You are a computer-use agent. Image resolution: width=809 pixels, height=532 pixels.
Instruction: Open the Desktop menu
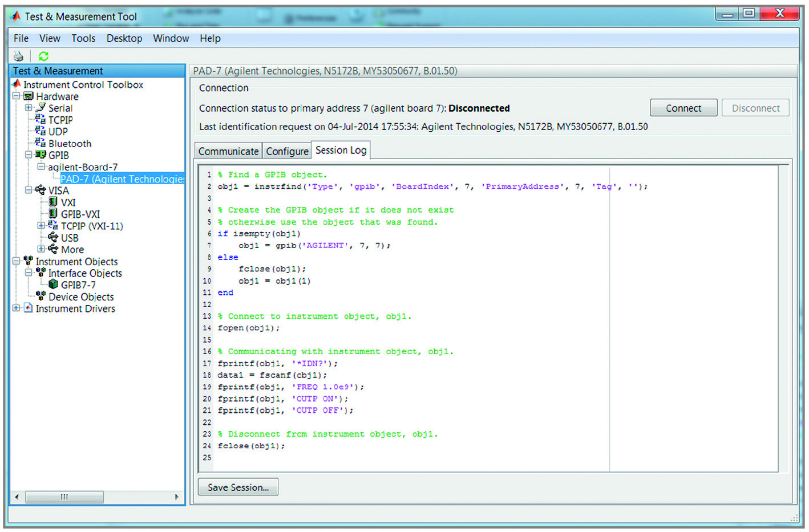coord(124,38)
